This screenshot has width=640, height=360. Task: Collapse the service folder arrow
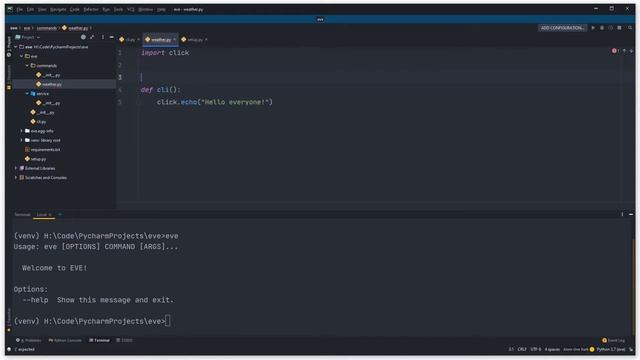coord(27,93)
